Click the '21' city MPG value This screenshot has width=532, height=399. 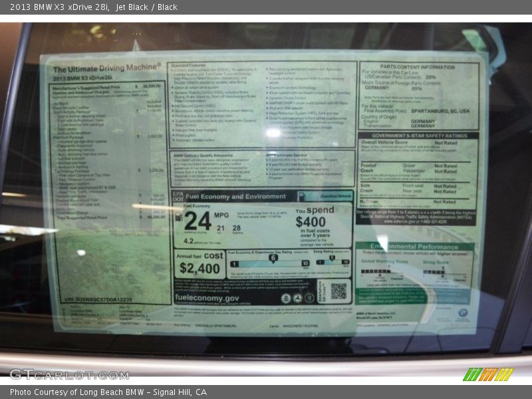pos(221,228)
